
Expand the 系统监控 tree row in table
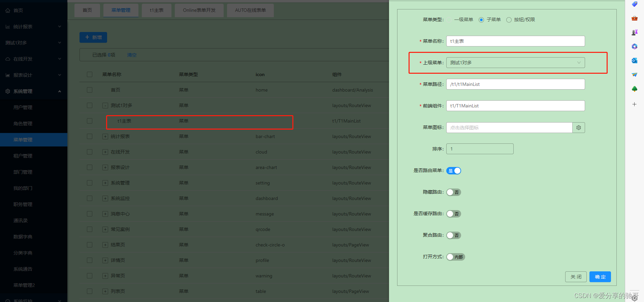pyautogui.click(x=105, y=199)
